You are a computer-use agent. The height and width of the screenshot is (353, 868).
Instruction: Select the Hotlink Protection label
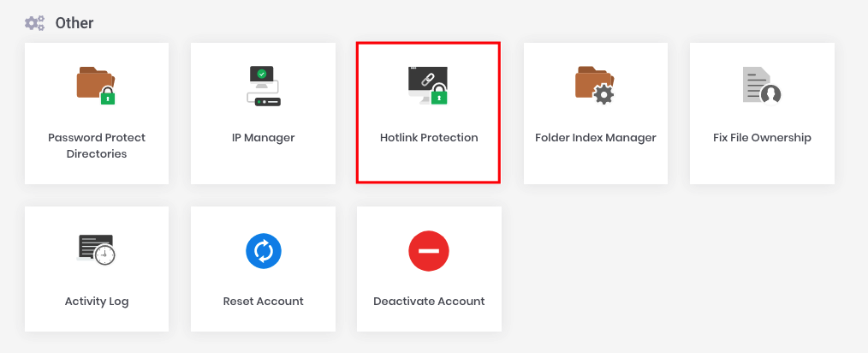pos(429,137)
